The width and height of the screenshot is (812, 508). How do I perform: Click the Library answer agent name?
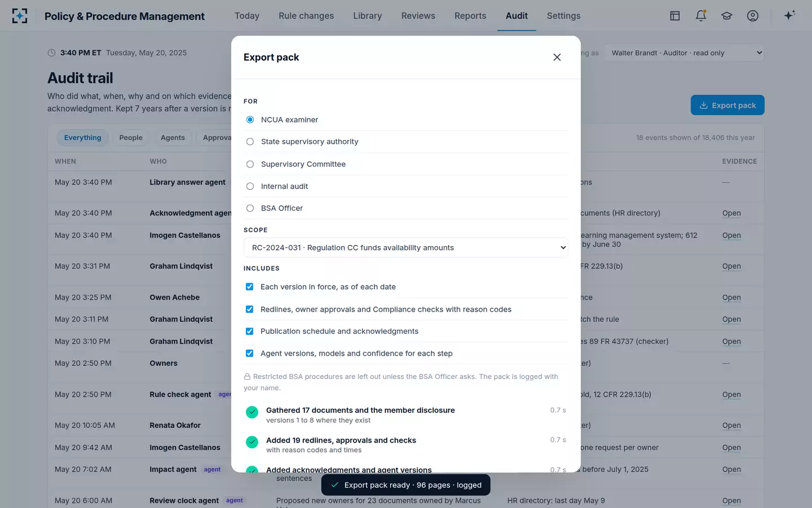tap(187, 182)
